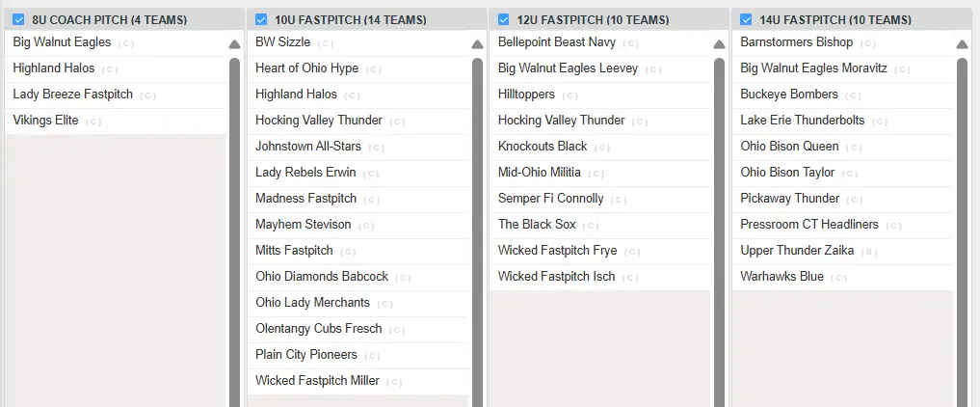Click the badge icon beside Big Walnut Eagles
This screenshot has width=980, height=407.
tap(126, 43)
